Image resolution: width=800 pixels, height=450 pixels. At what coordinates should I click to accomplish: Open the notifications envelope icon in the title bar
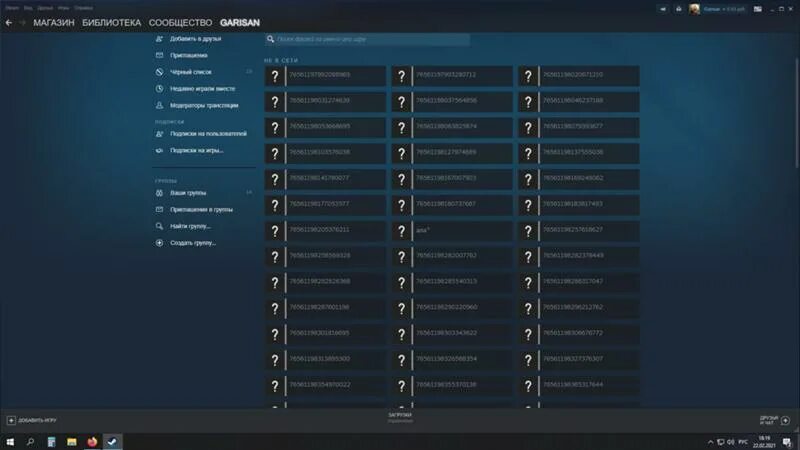pyautogui.click(x=679, y=9)
